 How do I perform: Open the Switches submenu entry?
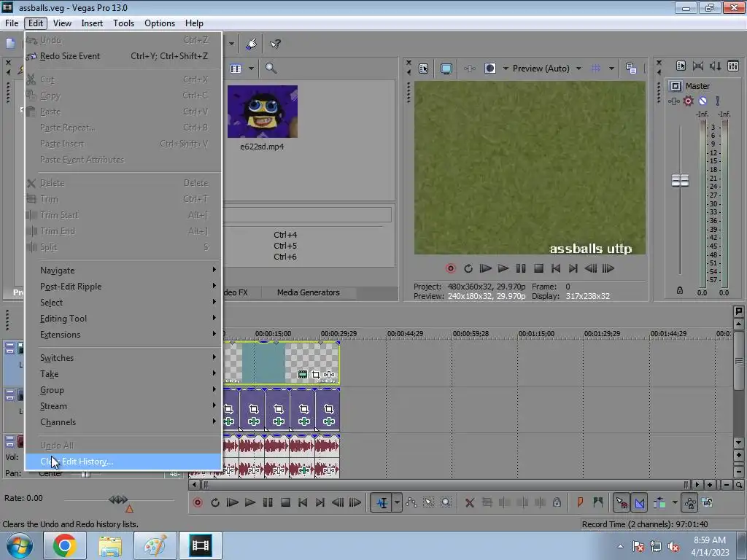click(x=124, y=357)
